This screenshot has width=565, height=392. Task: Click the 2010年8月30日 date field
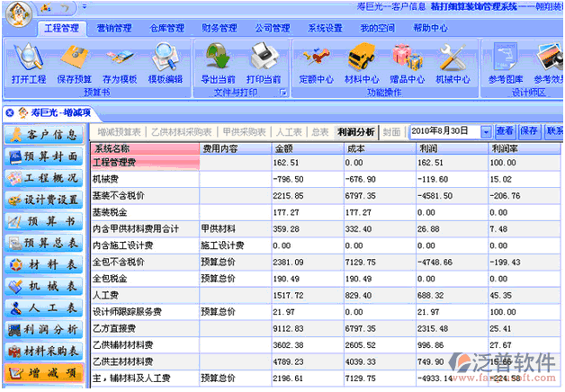click(x=444, y=132)
